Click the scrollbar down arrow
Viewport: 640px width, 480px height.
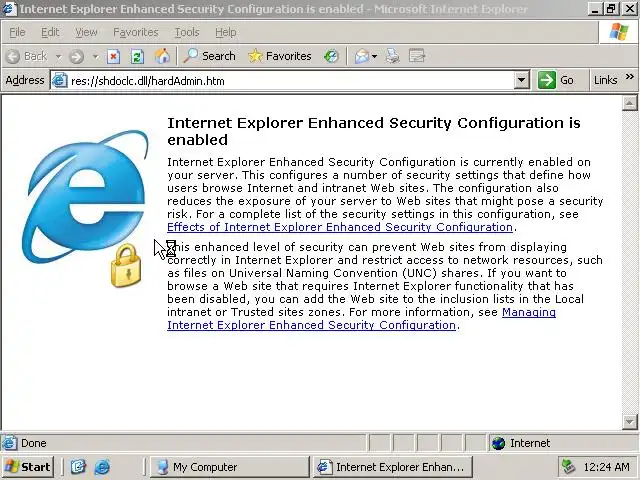629,421
